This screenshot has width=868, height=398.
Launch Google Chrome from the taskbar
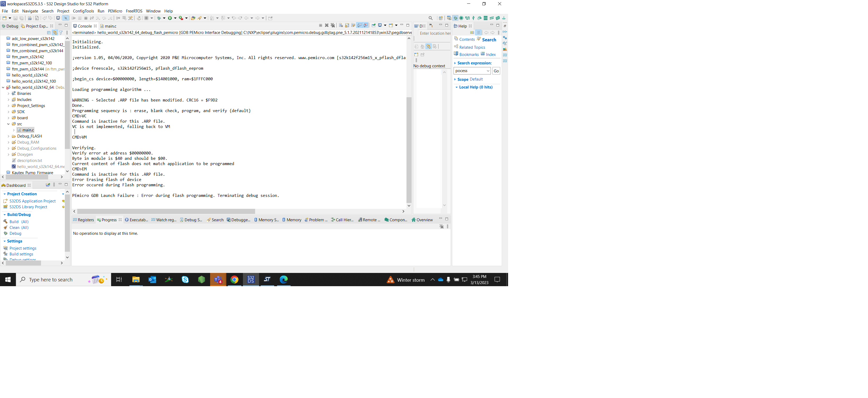point(234,280)
